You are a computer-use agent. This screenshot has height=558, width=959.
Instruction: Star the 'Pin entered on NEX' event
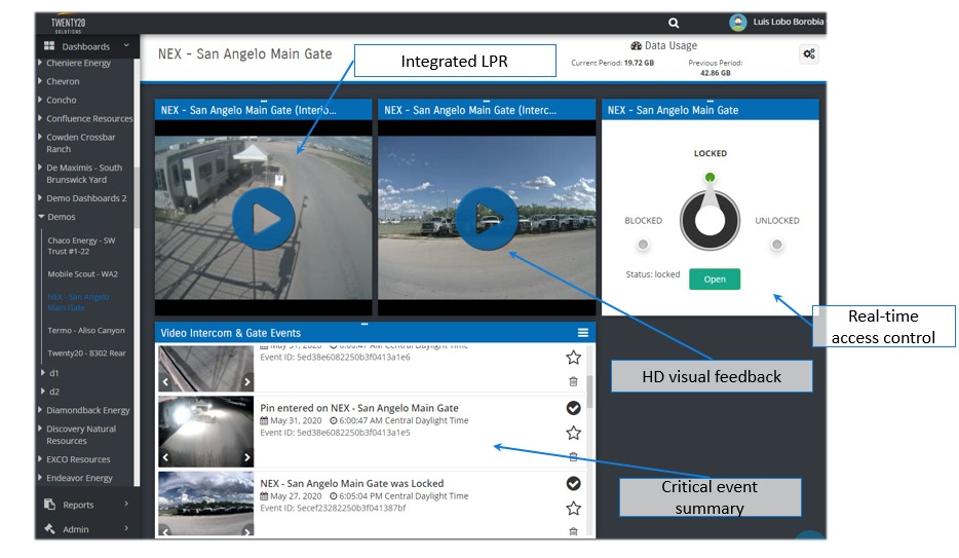pyautogui.click(x=573, y=433)
